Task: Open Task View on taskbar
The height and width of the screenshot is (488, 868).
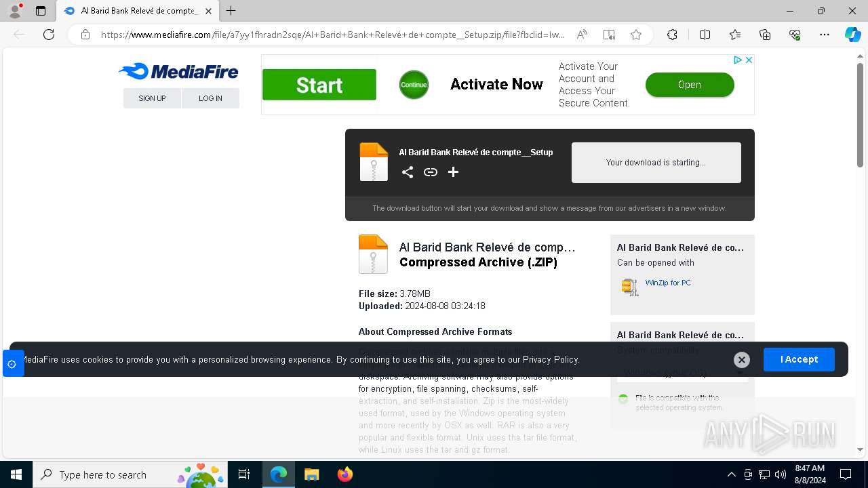Action: [244, 474]
